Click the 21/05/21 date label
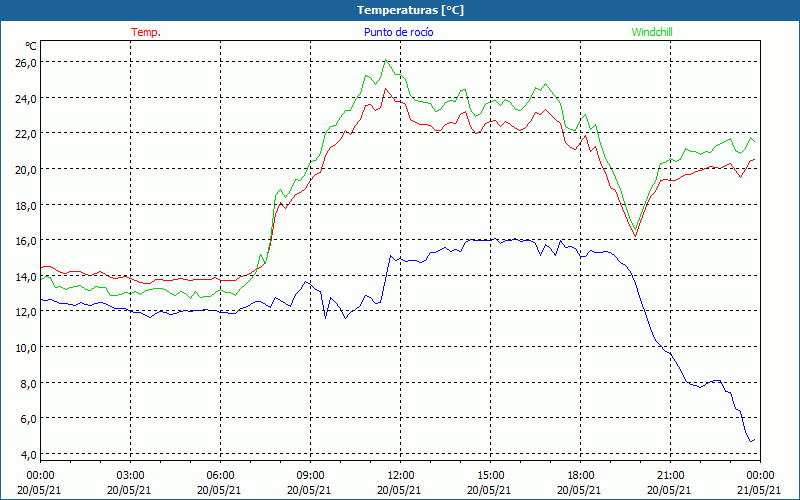 point(760,490)
